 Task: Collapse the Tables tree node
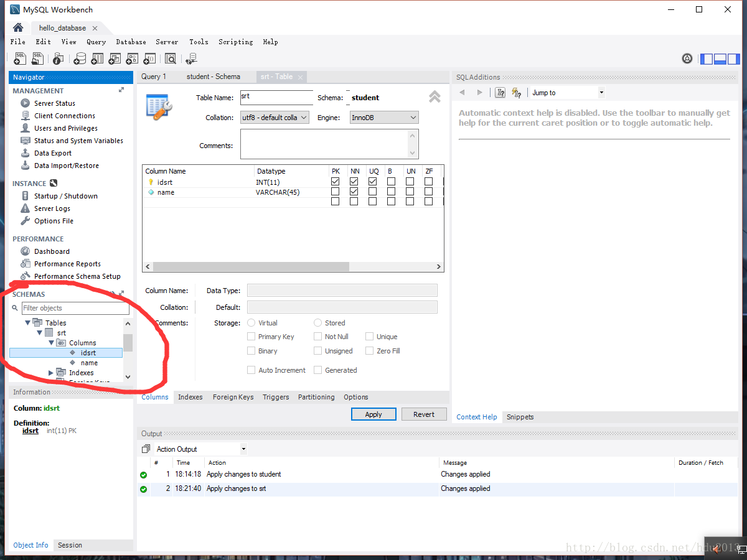(28, 323)
